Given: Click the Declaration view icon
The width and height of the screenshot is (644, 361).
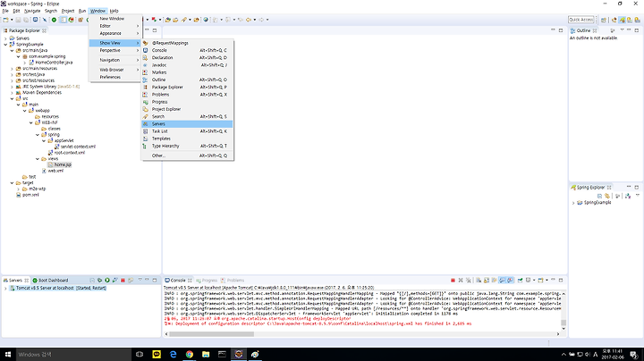Looking at the screenshot, I should pyautogui.click(x=146, y=57).
